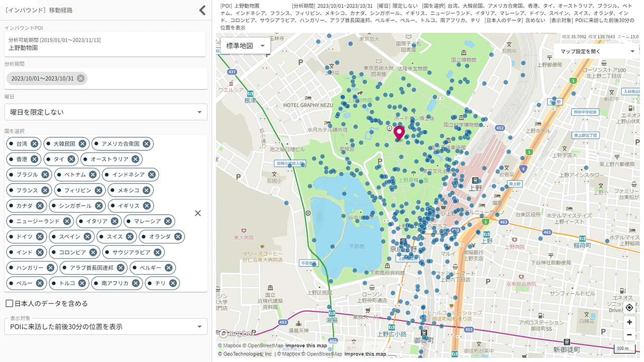Viewport: 644px width, 362px height.
Task: Remove the サウジアラビア country chip
Action: pyautogui.click(x=157, y=252)
